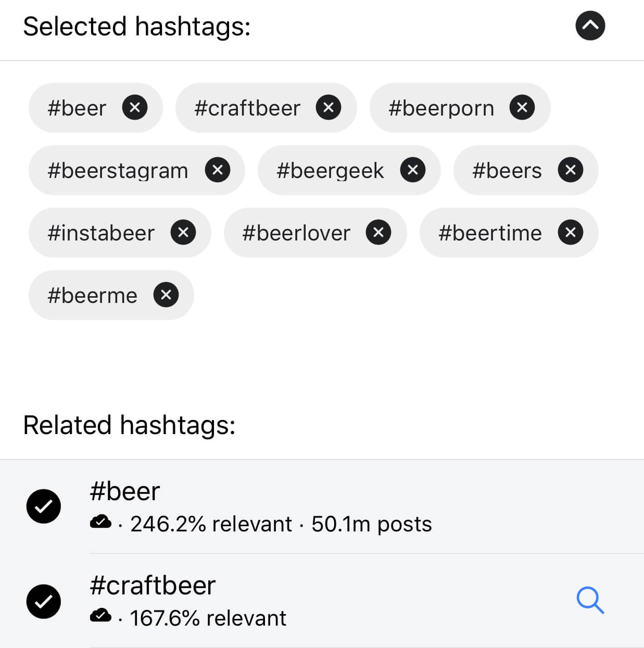Delete #beerporn from selected hashtags
The image size is (644, 648).
coord(522,108)
